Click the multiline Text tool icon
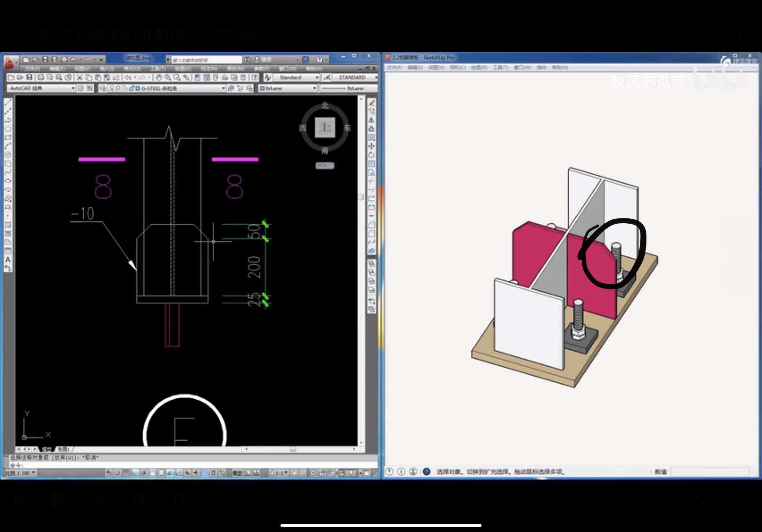Viewport: 762px width, 532px height. 8,260
